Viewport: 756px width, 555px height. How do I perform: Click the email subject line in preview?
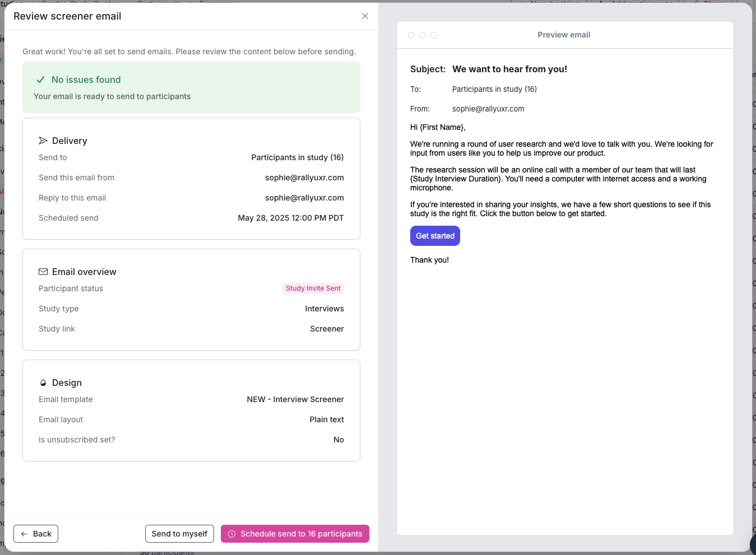[509, 69]
